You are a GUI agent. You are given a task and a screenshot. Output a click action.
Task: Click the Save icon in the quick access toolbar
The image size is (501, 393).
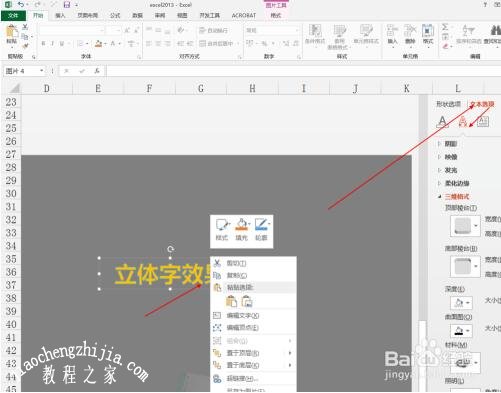click(x=67, y=5)
